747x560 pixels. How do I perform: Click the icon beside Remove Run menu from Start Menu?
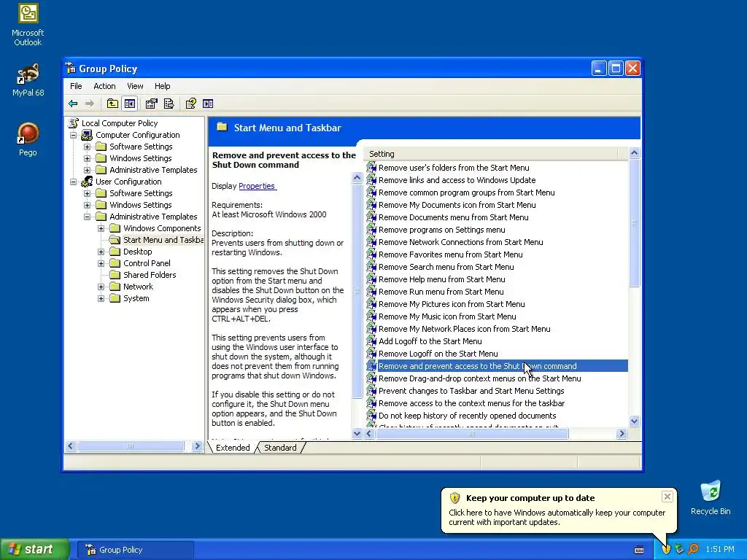(371, 292)
